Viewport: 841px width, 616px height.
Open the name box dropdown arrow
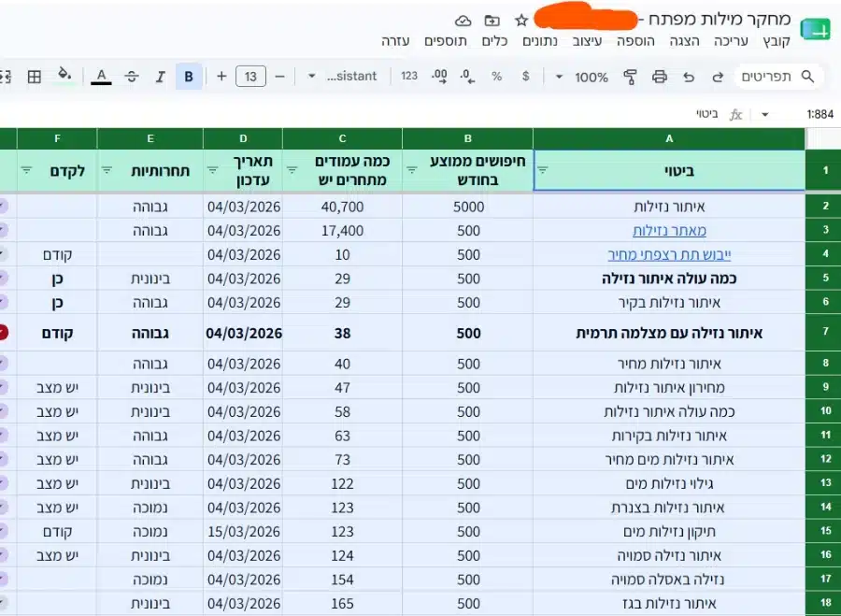tap(764, 114)
